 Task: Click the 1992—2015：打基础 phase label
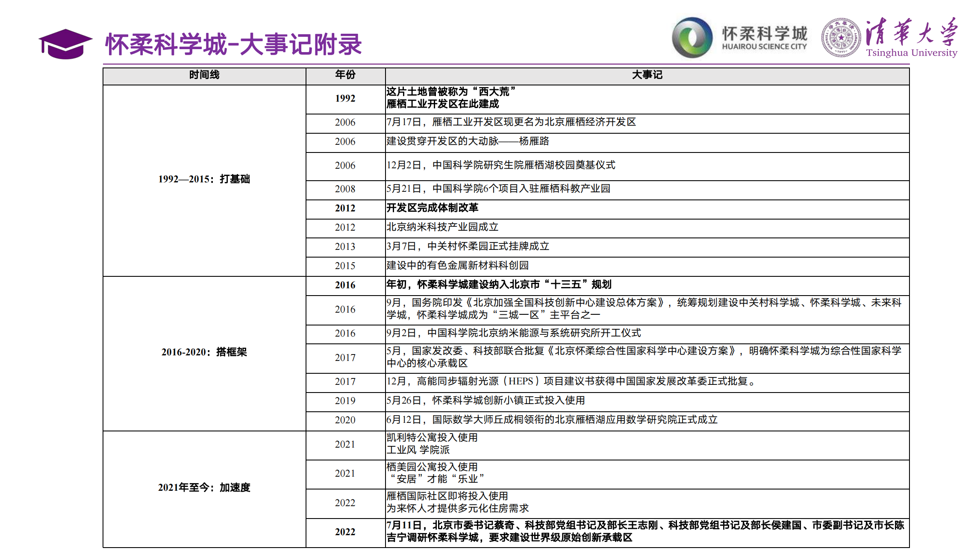tap(205, 180)
